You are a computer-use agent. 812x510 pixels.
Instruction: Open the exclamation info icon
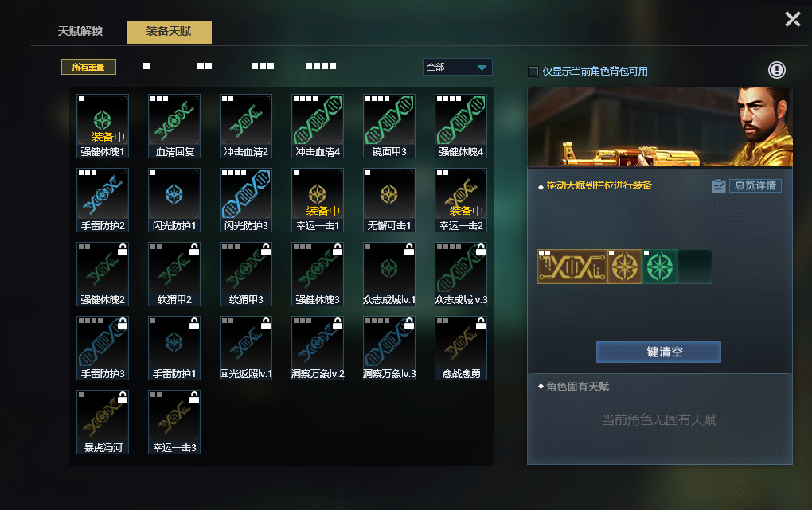[776, 70]
